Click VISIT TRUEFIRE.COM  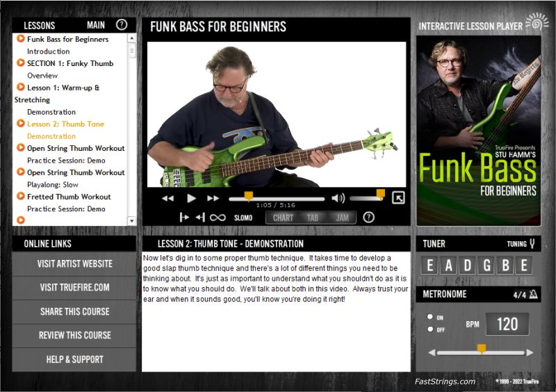click(74, 288)
